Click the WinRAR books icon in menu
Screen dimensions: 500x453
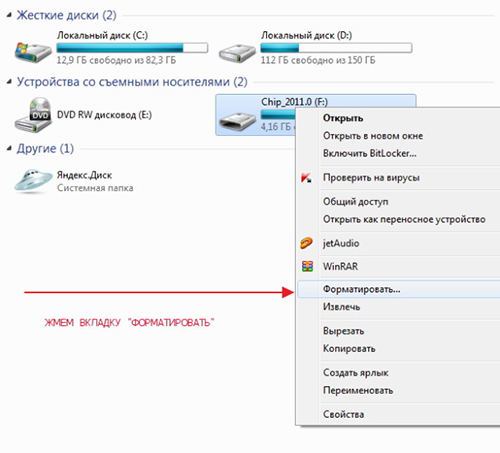point(307,266)
